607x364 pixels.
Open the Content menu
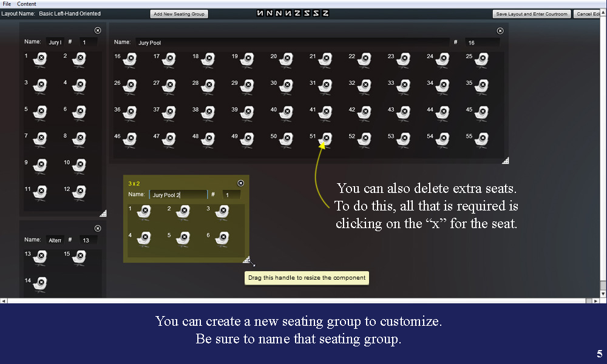tap(26, 3)
